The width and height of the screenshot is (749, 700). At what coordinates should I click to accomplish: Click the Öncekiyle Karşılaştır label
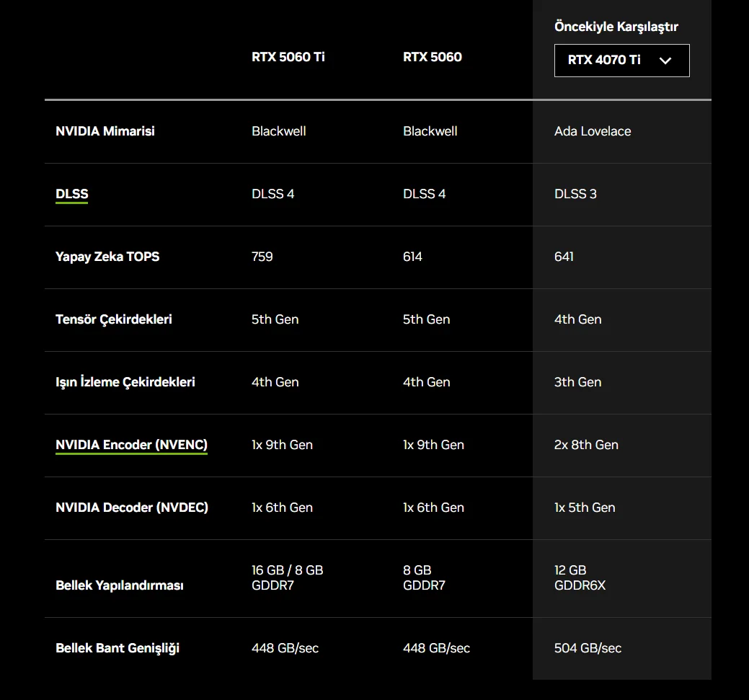pos(616,27)
